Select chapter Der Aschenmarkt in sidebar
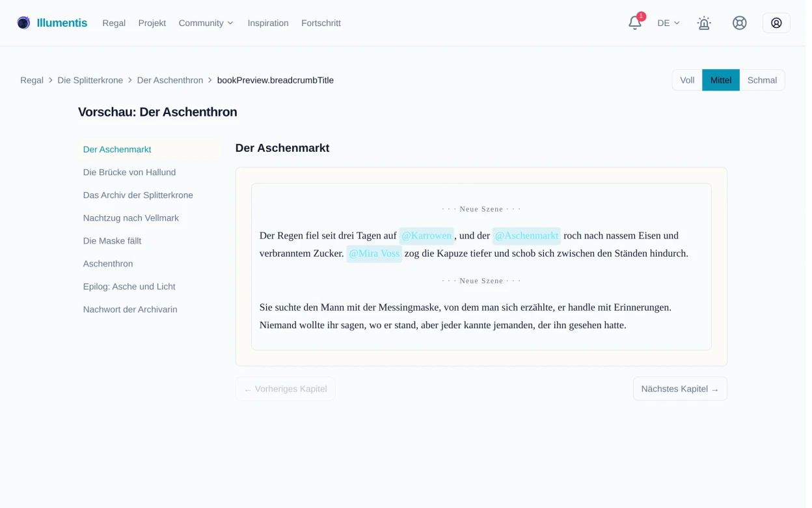The image size is (812, 508). pos(149,149)
